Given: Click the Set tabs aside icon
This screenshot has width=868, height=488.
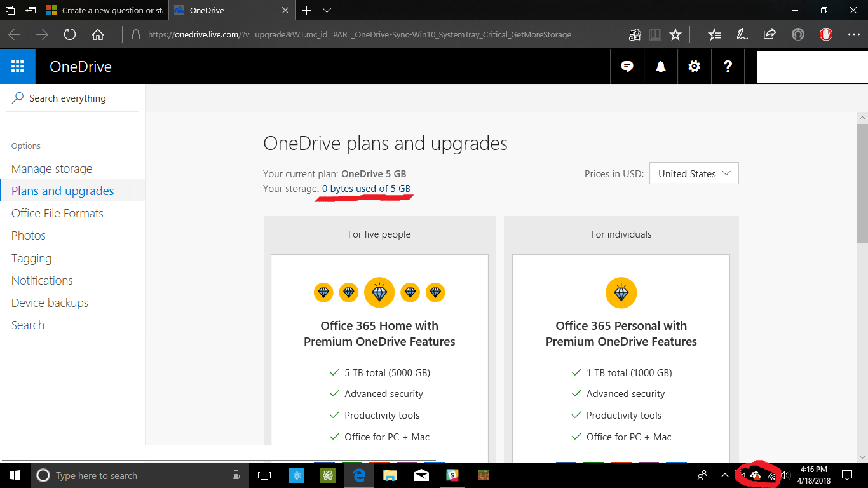Looking at the screenshot, I should (x=30, y=10).
